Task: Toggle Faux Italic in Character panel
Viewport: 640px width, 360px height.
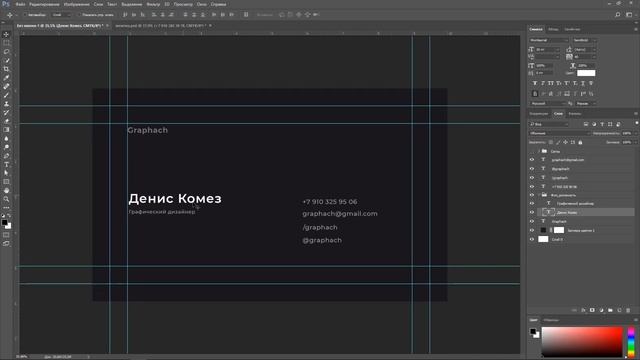Action: 543,83
